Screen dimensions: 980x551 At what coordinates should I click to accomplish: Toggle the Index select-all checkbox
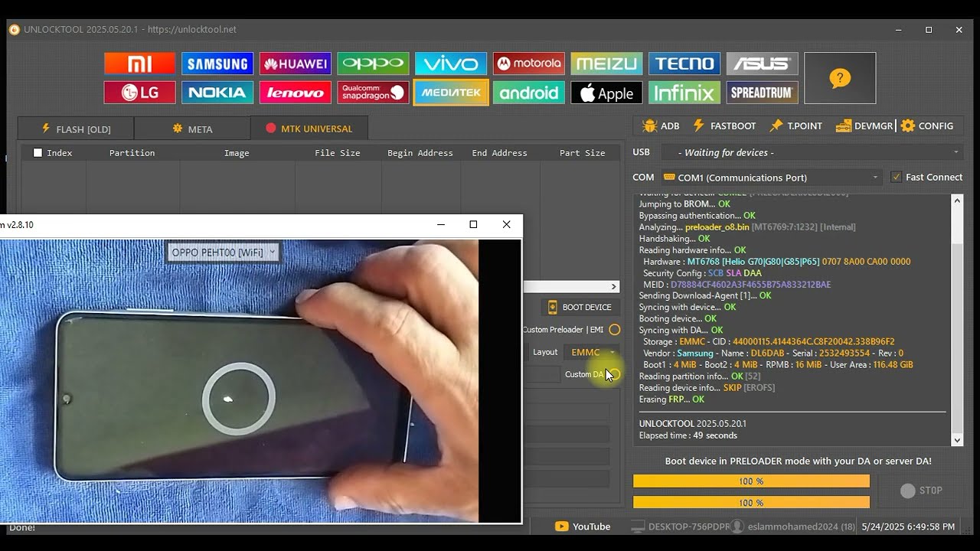(38, 153)
